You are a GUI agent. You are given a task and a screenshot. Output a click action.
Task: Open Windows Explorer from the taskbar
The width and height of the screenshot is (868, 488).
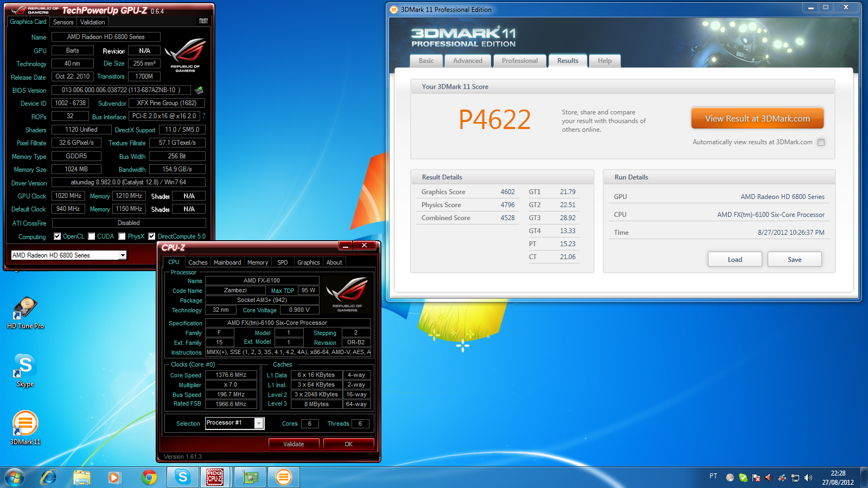click(x=81, y=477)
